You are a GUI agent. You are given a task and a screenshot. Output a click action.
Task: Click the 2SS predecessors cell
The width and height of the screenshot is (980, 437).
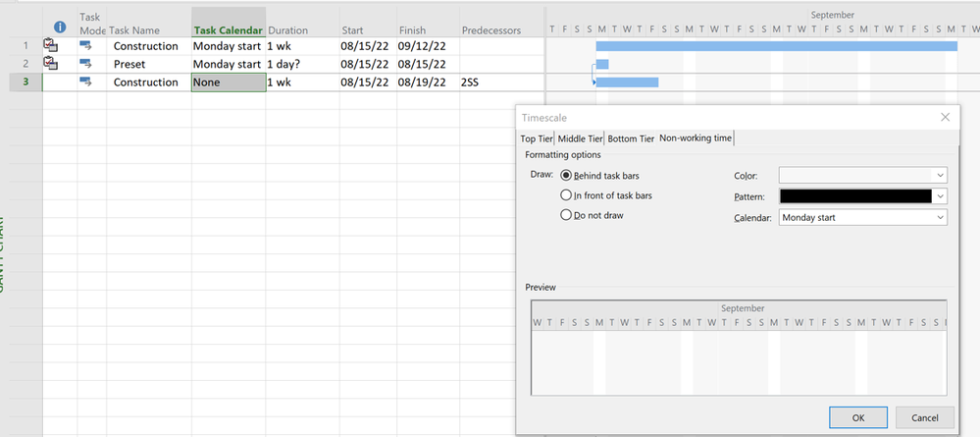[502, 82]
